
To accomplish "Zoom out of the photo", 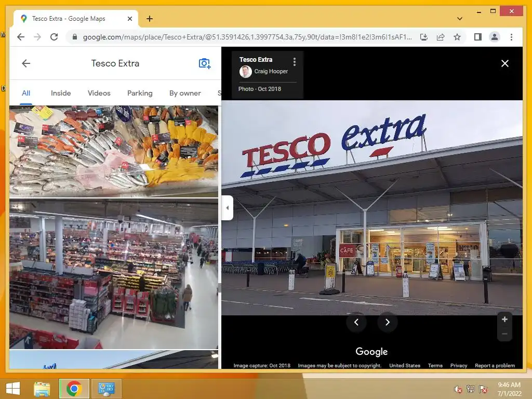I will [504, 334].
